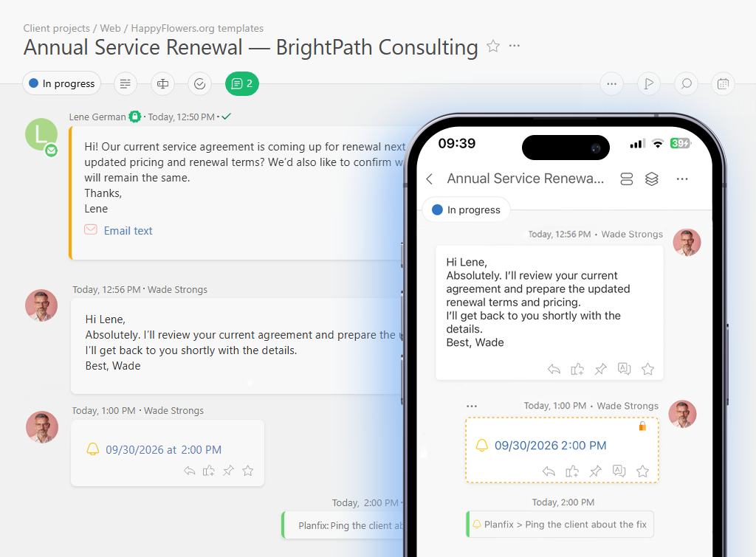This screenshot has height=557, width=756.
Task: Pin the phone Hi Lene message
Action: click(x=601, y=370)
